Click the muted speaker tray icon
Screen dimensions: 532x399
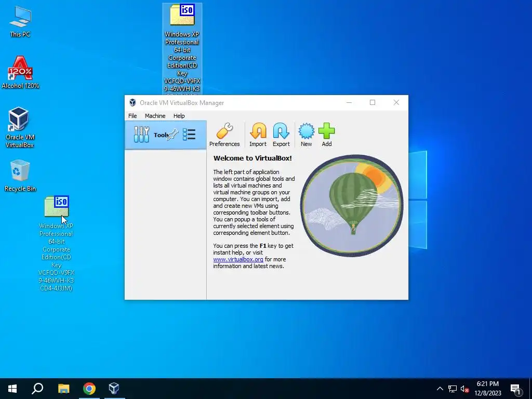pos(464,389)
